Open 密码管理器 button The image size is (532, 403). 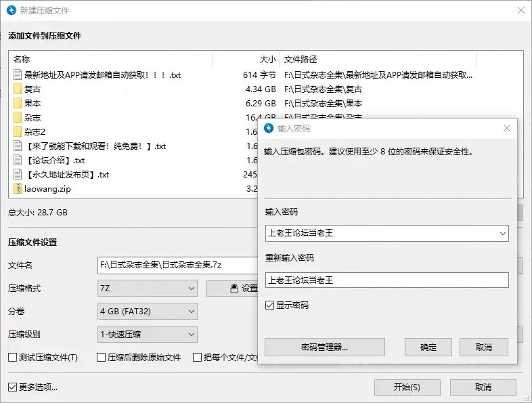(x=324, y=347)
